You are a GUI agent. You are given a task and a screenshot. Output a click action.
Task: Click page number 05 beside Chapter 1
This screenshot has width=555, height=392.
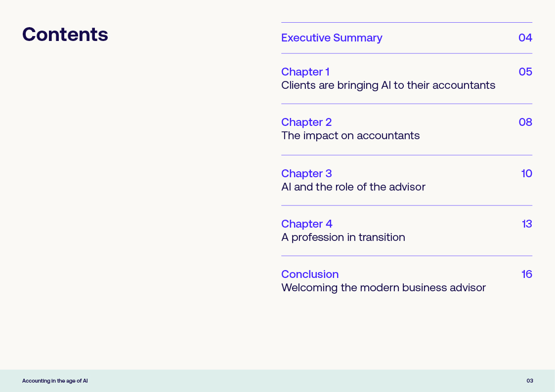[x=525, y=72]
